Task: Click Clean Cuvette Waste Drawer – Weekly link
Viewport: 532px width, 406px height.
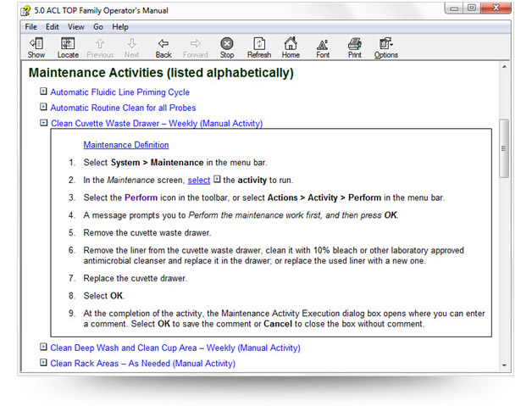Action: [157, 124]
